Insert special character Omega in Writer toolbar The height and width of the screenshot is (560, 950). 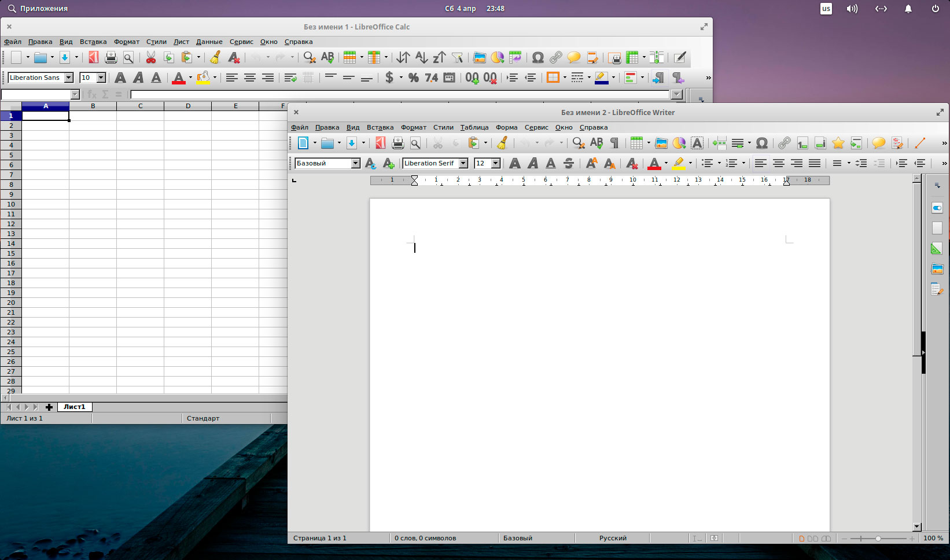click(x=762, y=143)
